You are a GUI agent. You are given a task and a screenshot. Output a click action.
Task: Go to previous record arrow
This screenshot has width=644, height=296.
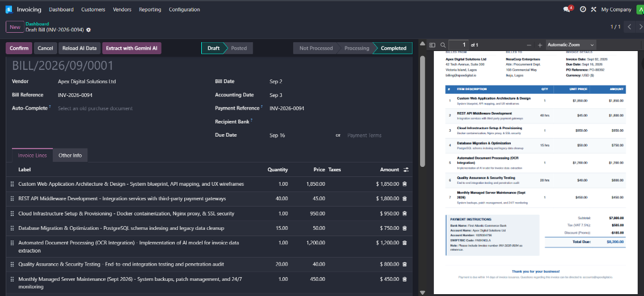coord(630,26)
